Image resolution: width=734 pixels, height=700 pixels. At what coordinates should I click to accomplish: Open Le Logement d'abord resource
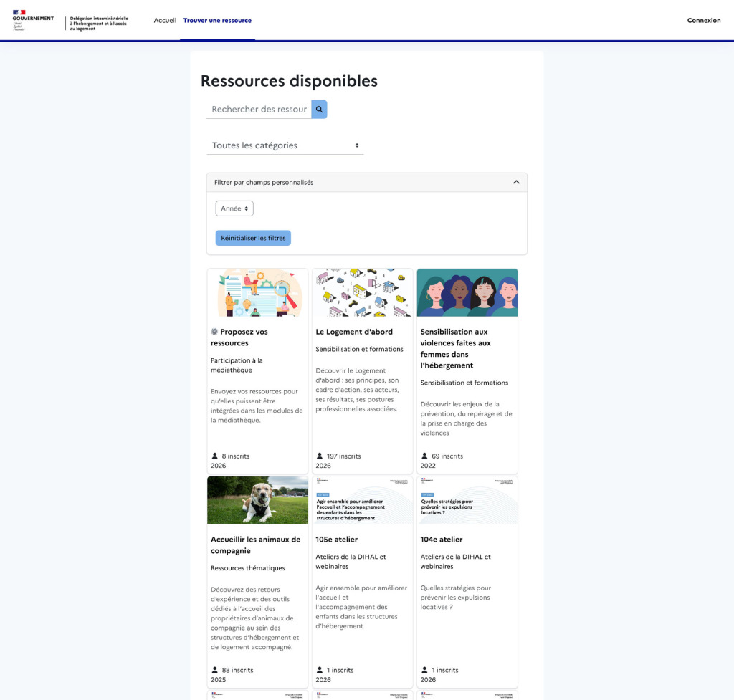click(x=354, y=331)
